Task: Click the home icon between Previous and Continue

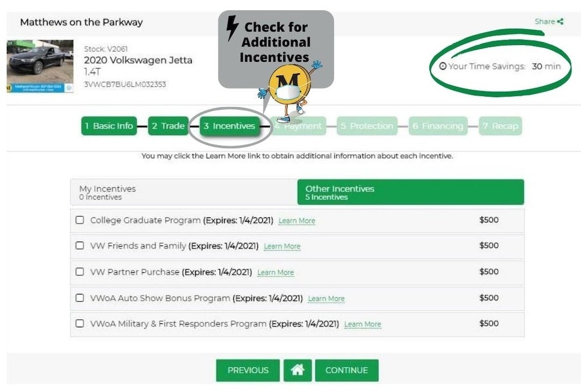Action: coord(297,370)
